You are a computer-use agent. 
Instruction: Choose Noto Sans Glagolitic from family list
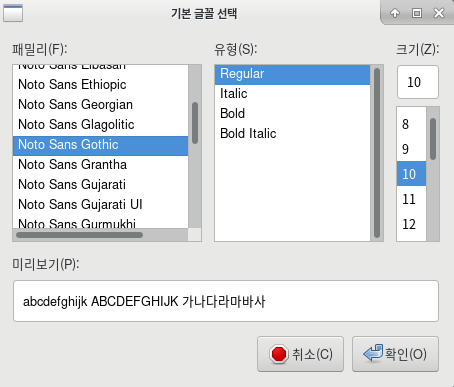point(100,125)
